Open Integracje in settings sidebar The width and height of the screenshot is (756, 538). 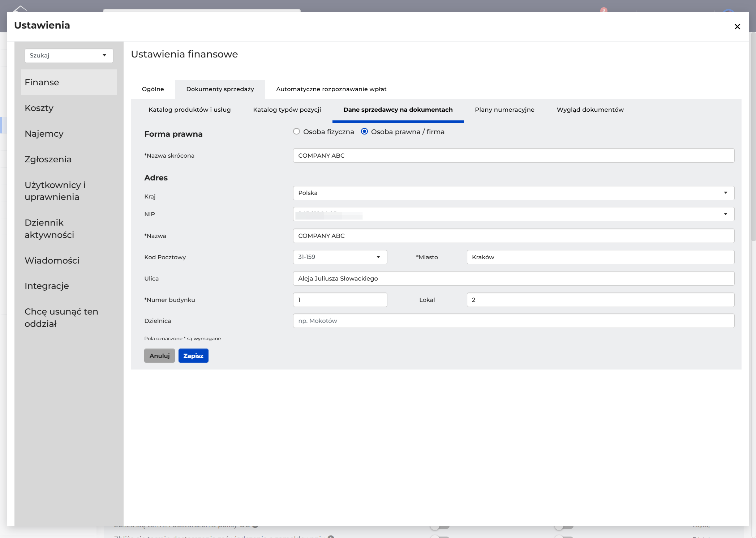[47, 286]
